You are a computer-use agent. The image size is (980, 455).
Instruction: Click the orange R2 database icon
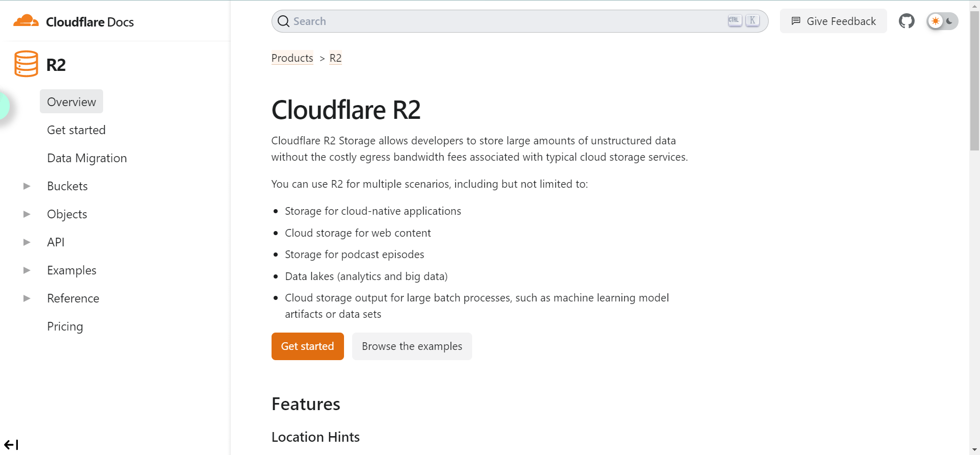tap(26, 64)
